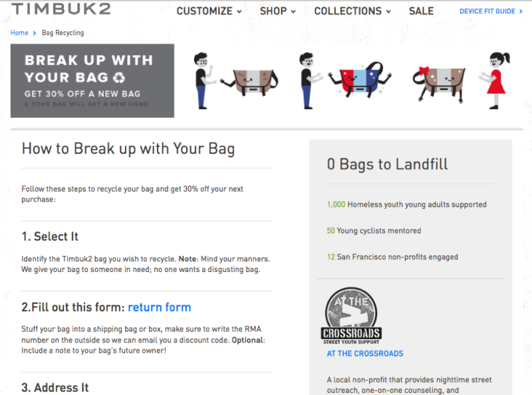
Task: Open the Device Fit Guide link
Action: coord(487,11)
